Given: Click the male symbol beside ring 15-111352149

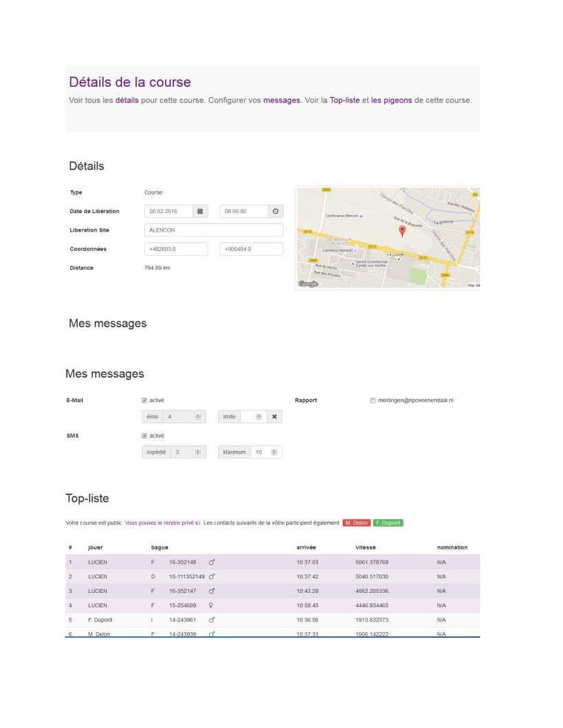Looking at the screenshot, I should click(212, 576).
